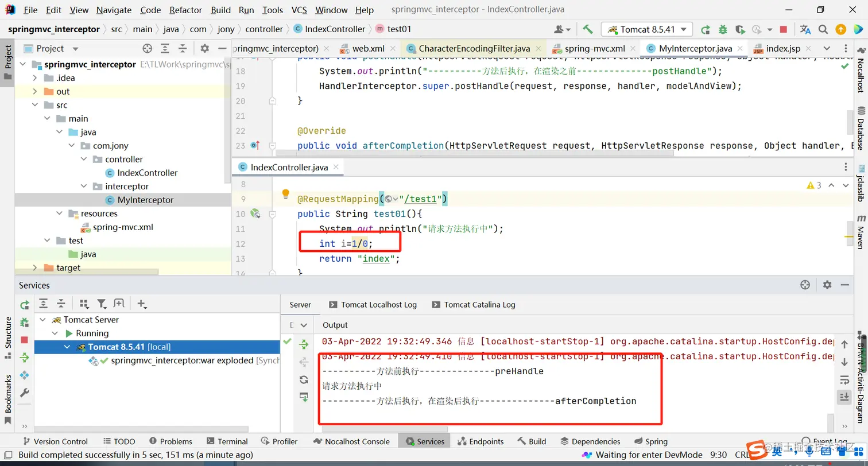Click the Services sidebar debug icon
The height and width of the screenshot is (466, 868).
24,323
